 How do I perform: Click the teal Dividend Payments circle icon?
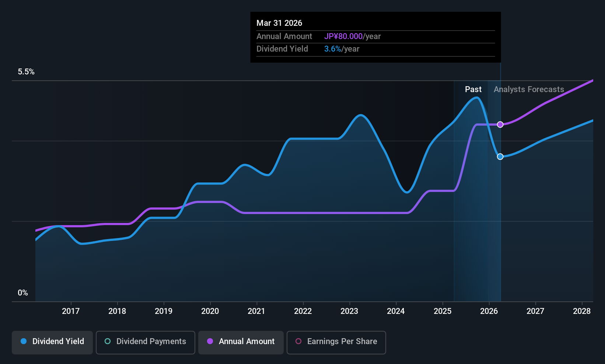pyautogui.click(x=108, y=341)
